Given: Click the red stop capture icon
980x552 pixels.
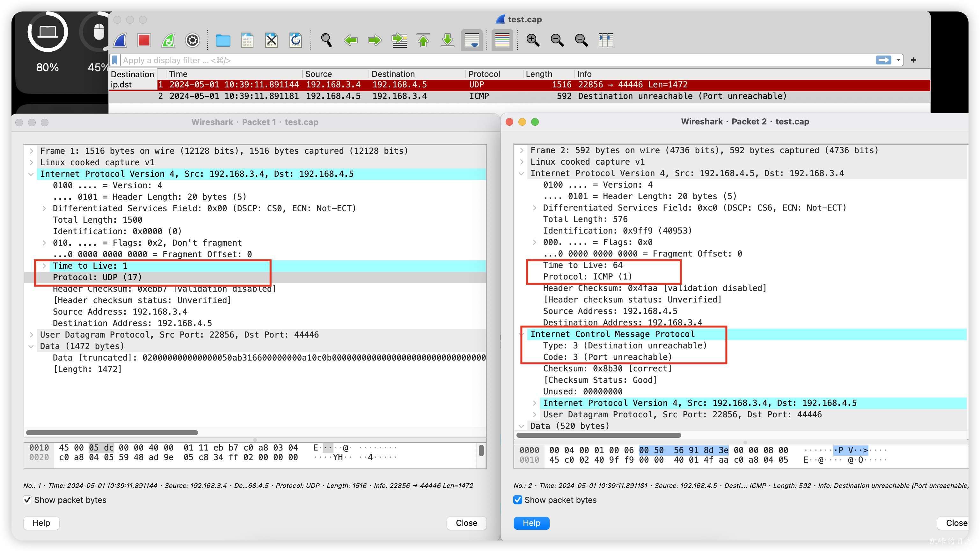Looking at the screenshot, I should (144, 40).
